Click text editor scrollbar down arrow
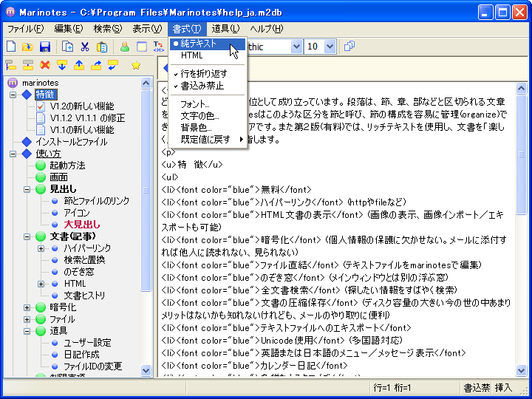532x399 pixels. click(521, 370)
